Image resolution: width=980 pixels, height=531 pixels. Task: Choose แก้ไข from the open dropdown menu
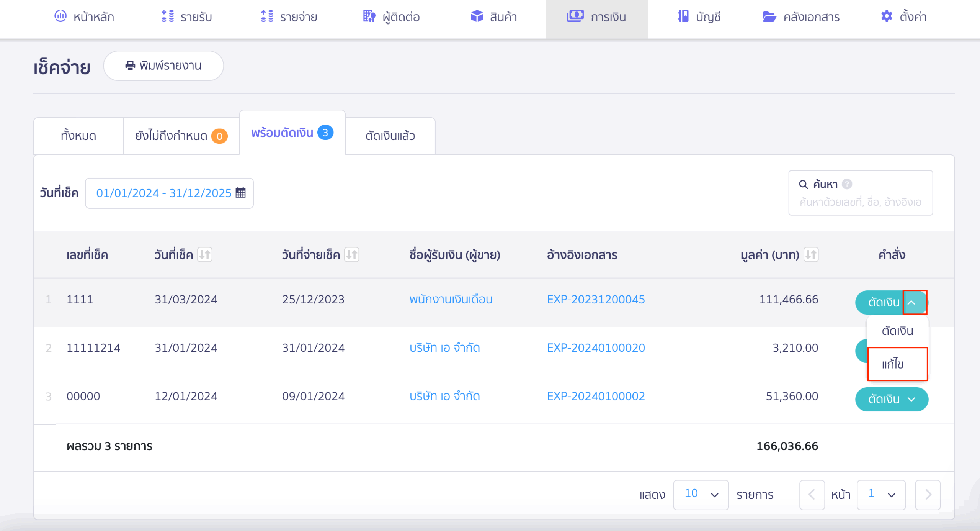[x=897, y=364]
